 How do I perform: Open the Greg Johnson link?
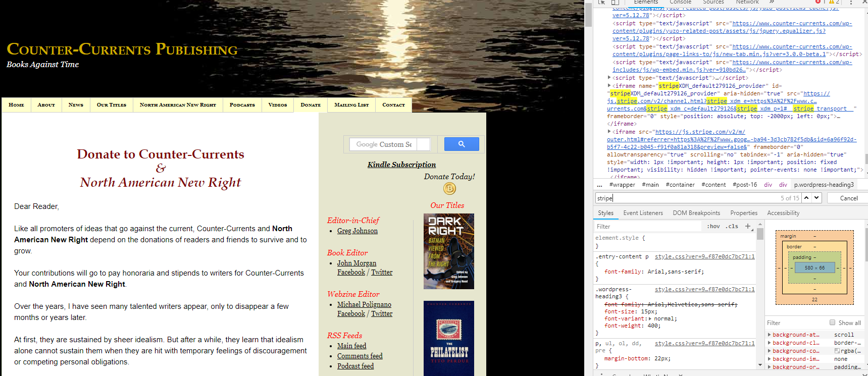pyautogui.click(x=358, y=231)
